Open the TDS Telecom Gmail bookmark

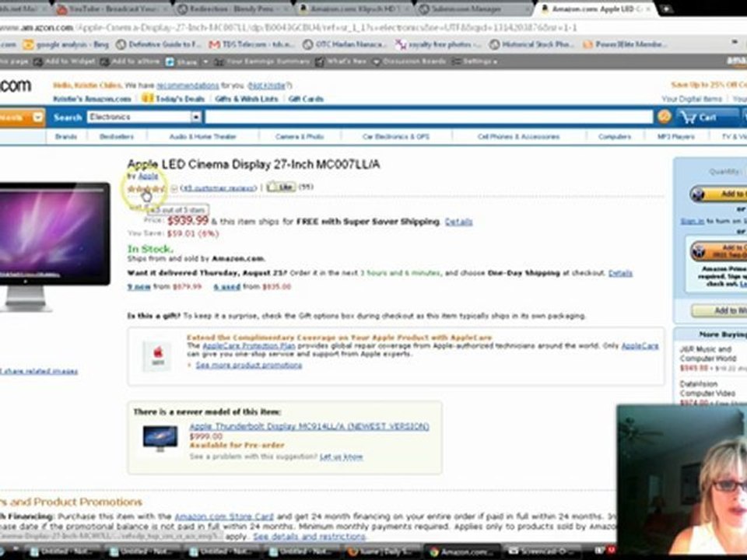pyautogui.click(x=252, y=44)
